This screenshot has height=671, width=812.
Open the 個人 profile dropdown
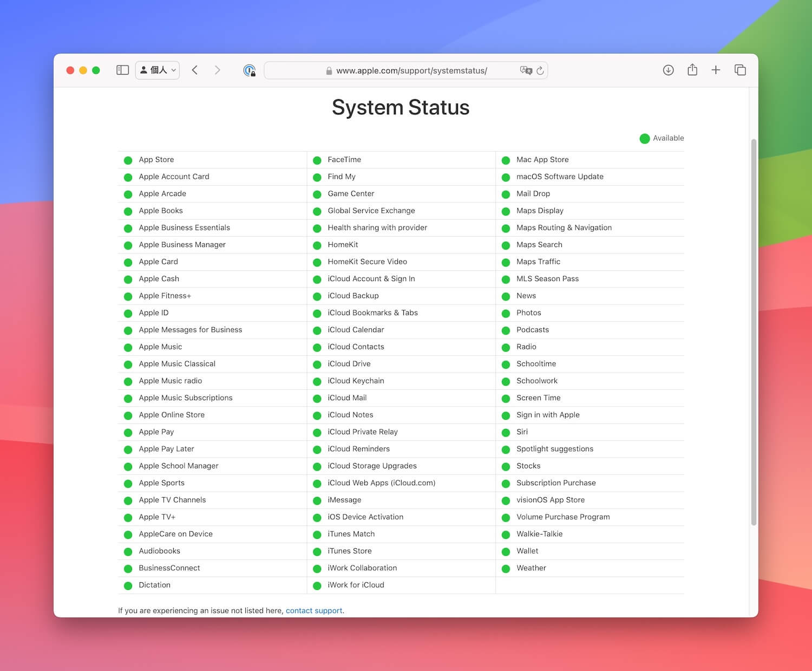(158, 70)
